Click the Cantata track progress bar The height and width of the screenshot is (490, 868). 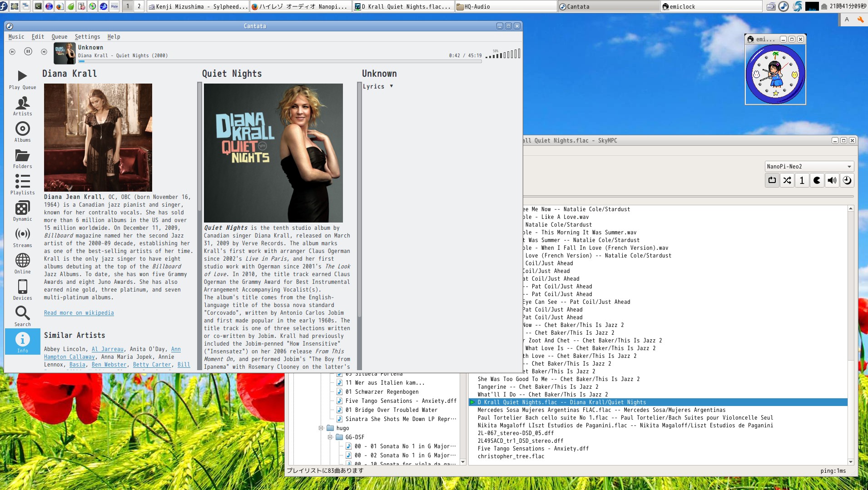click(x=279, y=61)
